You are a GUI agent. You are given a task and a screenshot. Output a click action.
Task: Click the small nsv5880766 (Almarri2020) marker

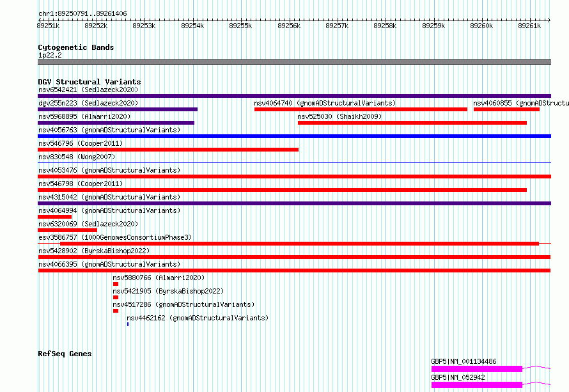click(x=116, y=284)
